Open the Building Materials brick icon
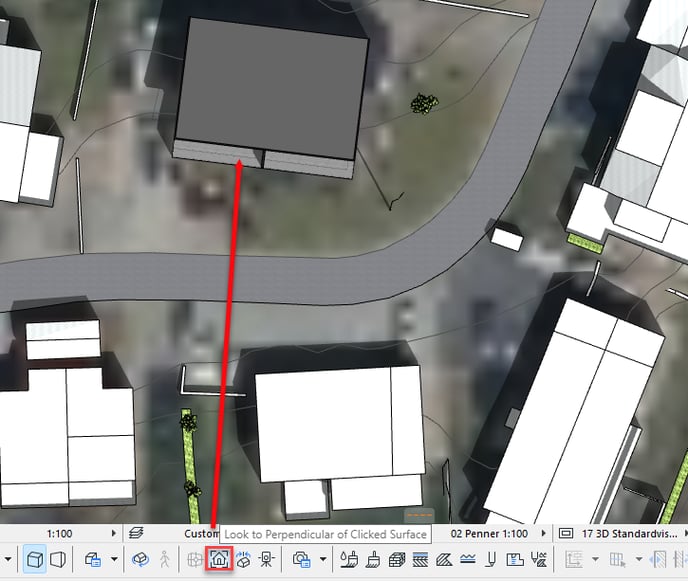Viewport: 688px width, 581px height. pyautogui.click(x=397, y=559)
